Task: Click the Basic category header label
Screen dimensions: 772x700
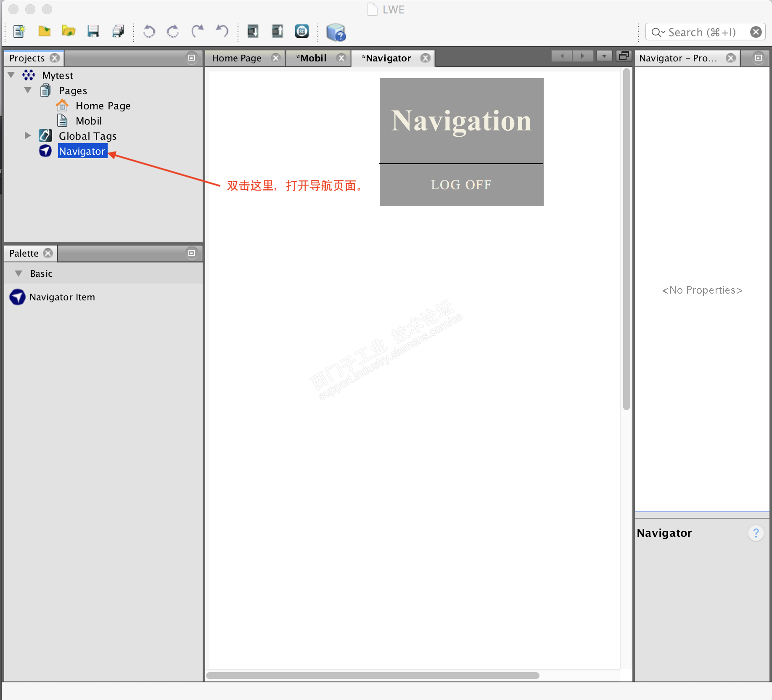Action: click(x=41, y=273)
